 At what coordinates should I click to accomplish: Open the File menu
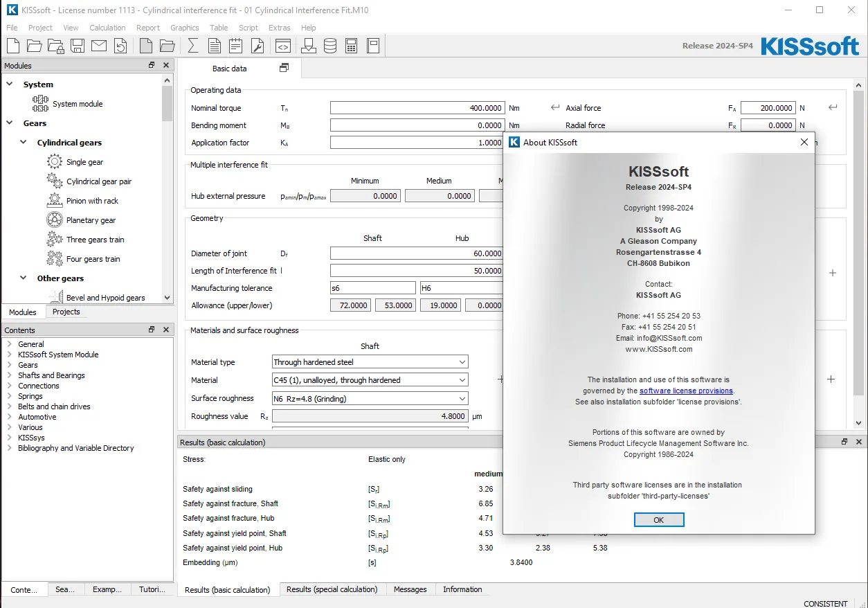(x=12, y=28)
